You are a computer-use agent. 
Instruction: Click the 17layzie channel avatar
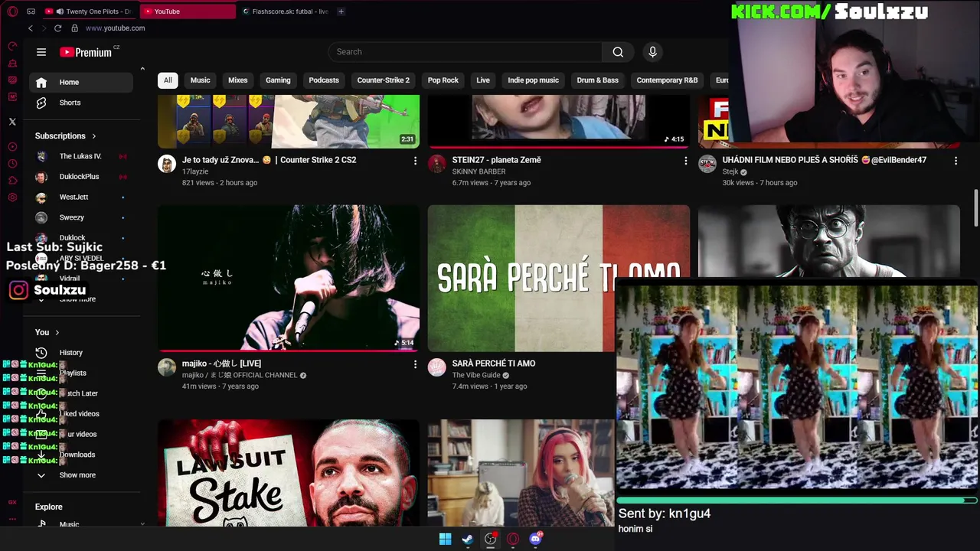tap(167, 164)
